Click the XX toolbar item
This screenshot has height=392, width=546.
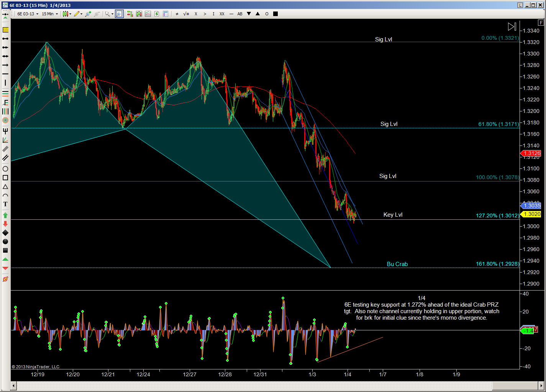tap(222, 14)
